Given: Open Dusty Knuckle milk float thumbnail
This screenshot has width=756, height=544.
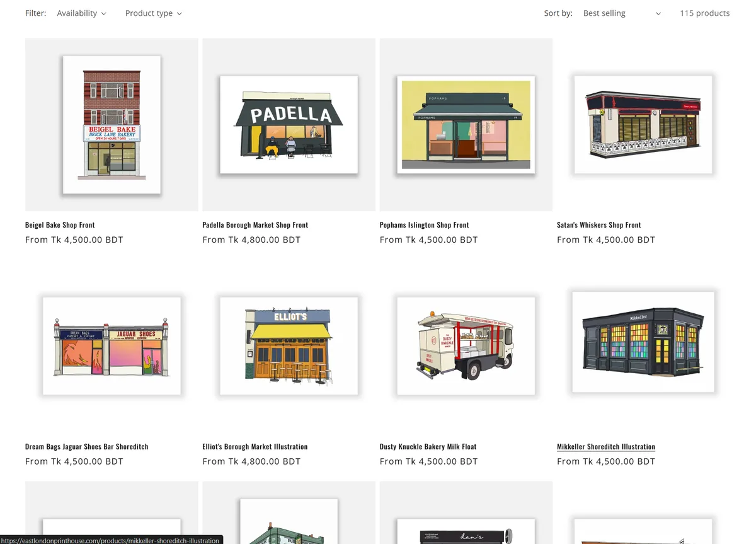Looking at the screenshot, I should click(466, 346).
